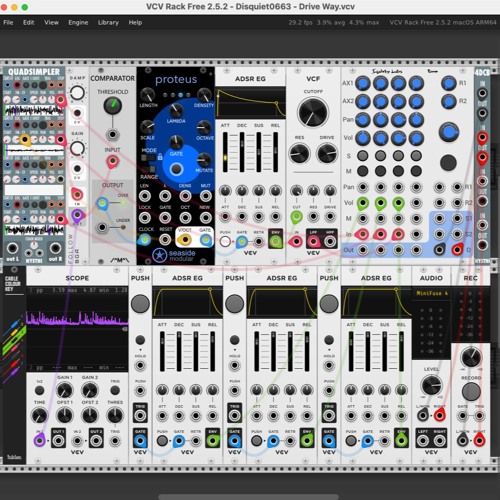
Task: Click the Proteus LAMBDA knob
Action: tap(176, 111)
